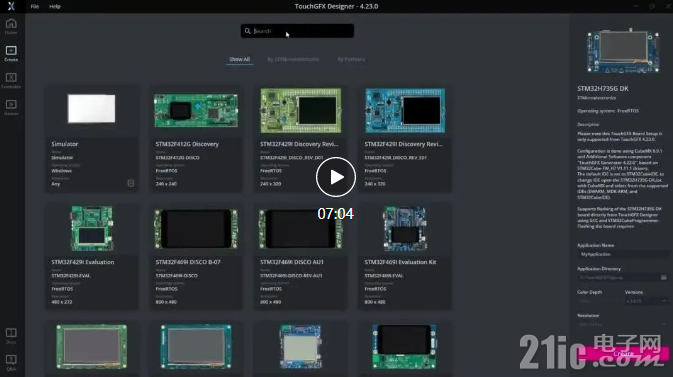
Task: Click 'Operating system: FreeRTOS' in details panel
Action: click(x=608, y=111)
